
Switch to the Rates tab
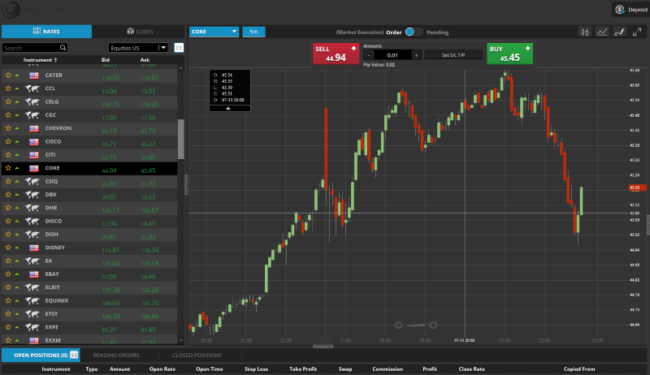coord(46,31)
